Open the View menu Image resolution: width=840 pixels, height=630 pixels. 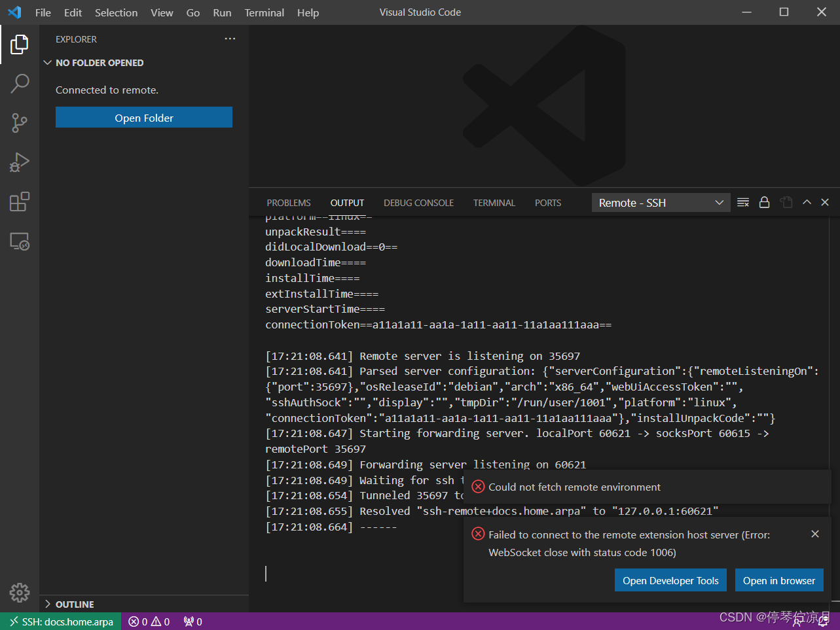click(162, 12)
